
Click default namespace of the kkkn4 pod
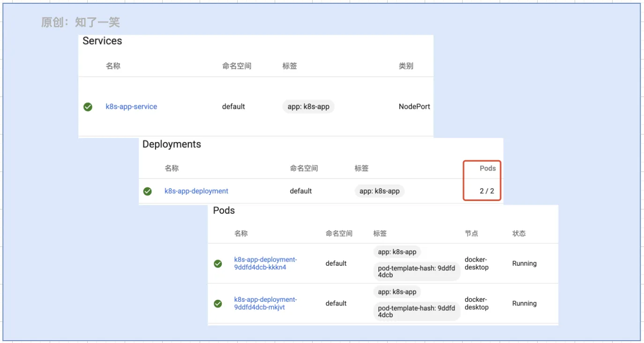[336, 263]
